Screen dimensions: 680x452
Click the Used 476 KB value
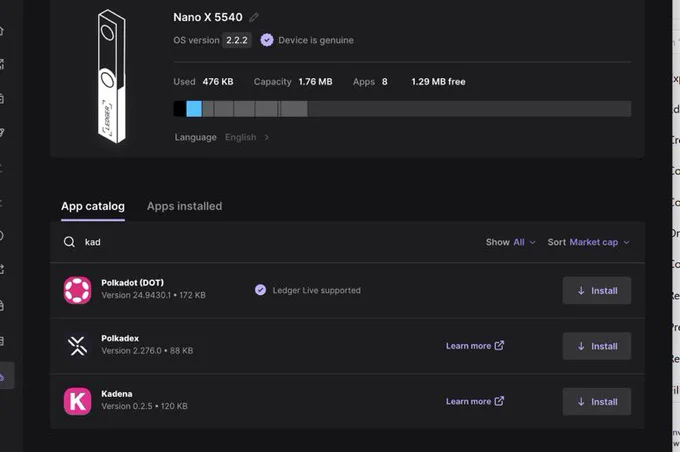pos(218,82)
